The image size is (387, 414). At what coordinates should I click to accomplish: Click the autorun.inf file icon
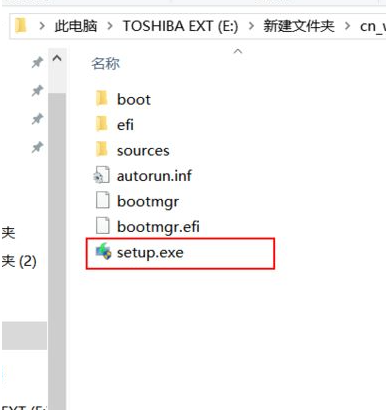tap(101, 175)
